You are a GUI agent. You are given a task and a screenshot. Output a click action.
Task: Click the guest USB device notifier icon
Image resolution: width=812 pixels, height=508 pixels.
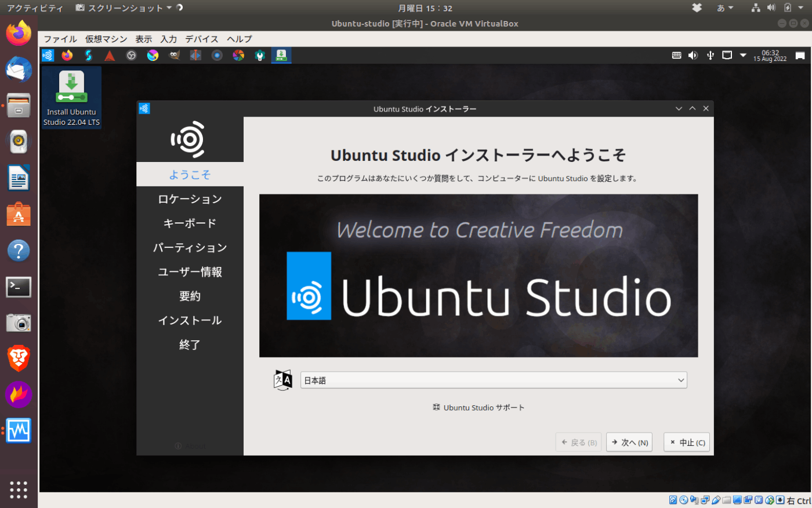point(710,55)
